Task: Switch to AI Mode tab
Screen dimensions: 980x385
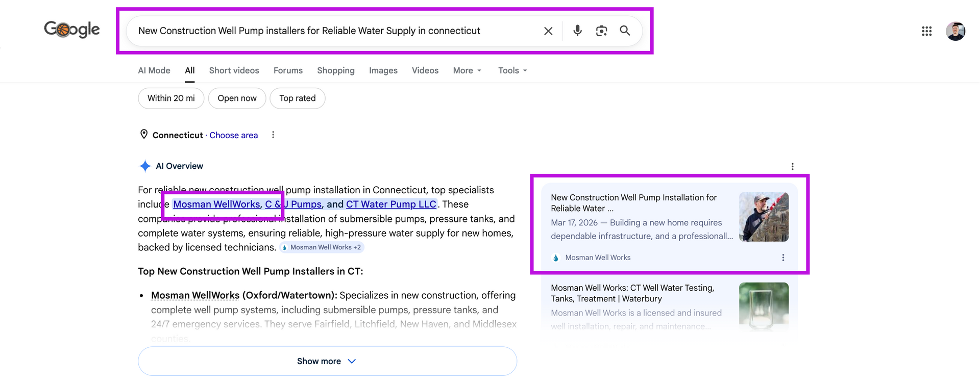Action: (x=154, y=70)
